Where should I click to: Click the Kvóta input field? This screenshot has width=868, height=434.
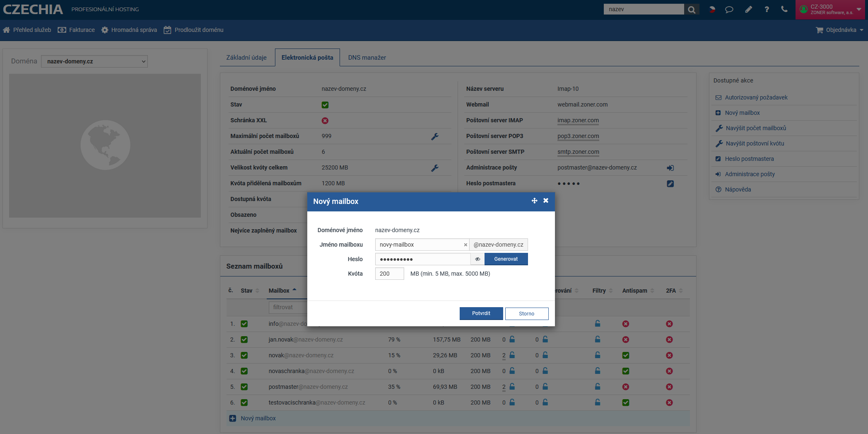[389, 274]
